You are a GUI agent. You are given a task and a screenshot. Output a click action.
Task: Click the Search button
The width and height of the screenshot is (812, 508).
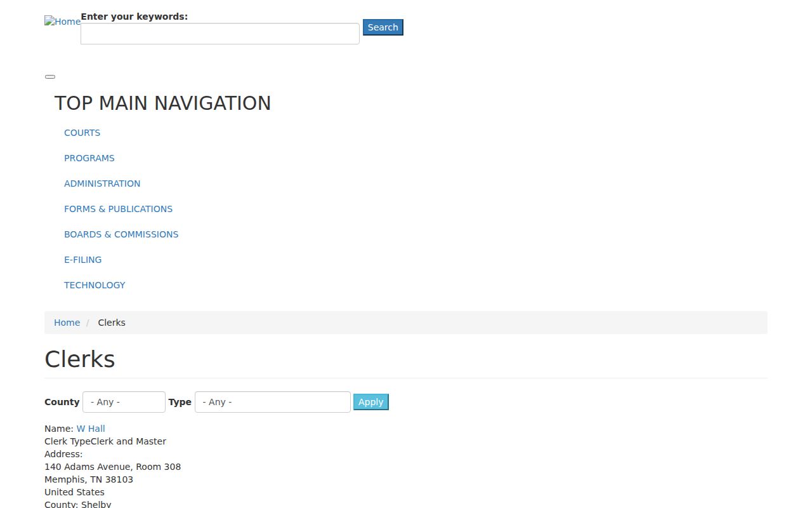(383, 27)
